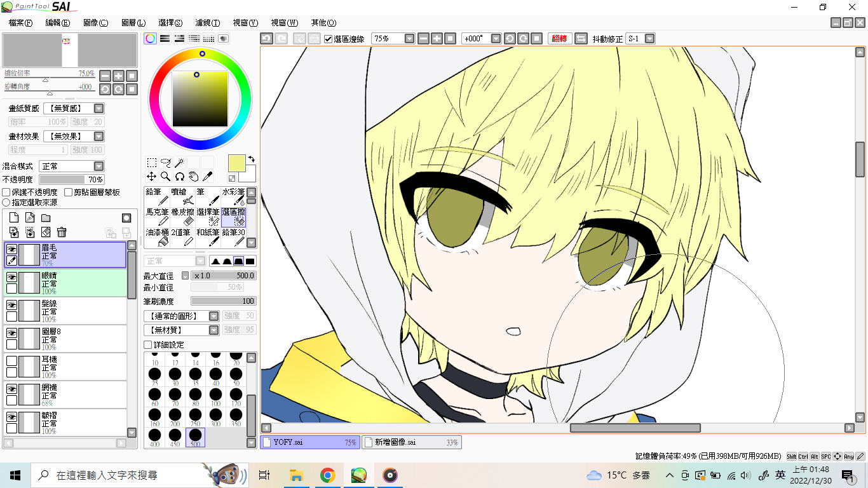Image resolution: width=868 pixels, height=488 pixels.
Task: Select brush size 500
Action: [195, 437]
